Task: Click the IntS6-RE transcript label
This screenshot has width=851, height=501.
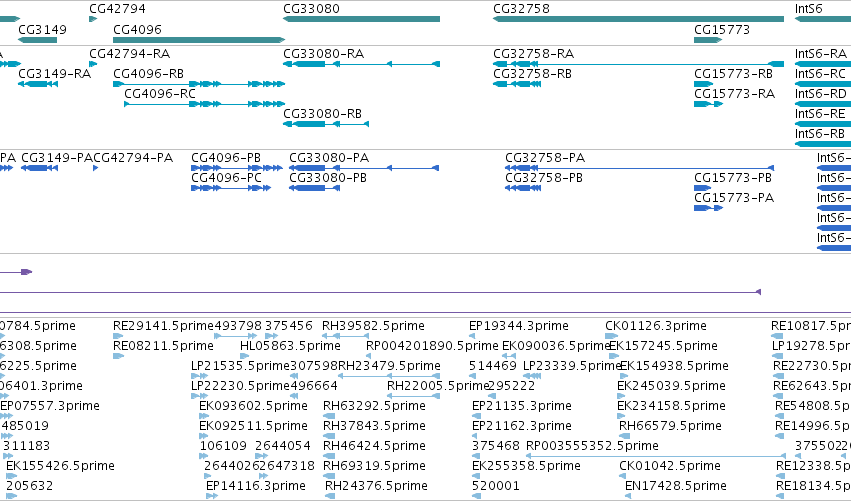Action: pyautogui.click(x=820, y=114)
